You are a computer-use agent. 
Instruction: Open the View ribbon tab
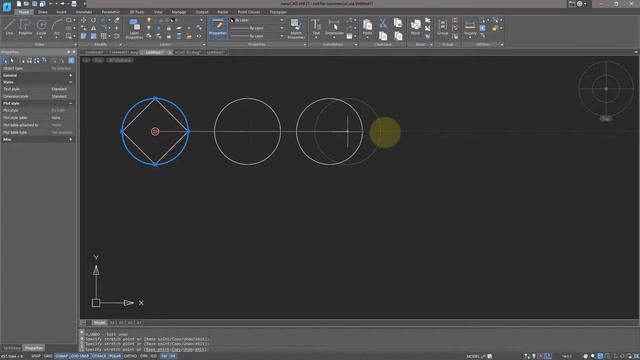[x=158, y=12]
